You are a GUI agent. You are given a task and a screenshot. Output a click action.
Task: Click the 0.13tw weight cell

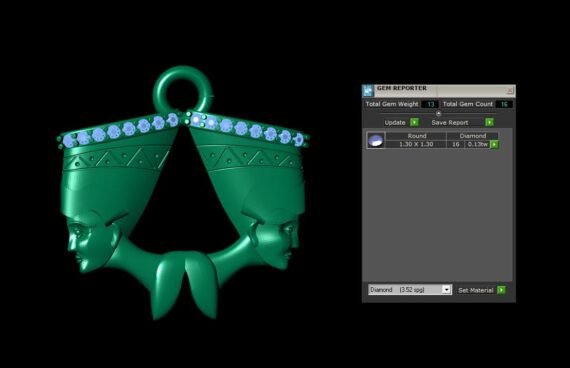(478, 144)
